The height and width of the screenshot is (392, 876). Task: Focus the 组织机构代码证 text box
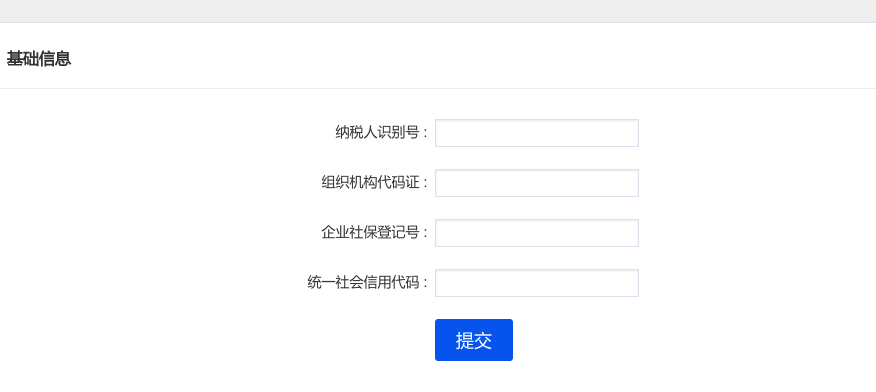(x=536, y=183)
